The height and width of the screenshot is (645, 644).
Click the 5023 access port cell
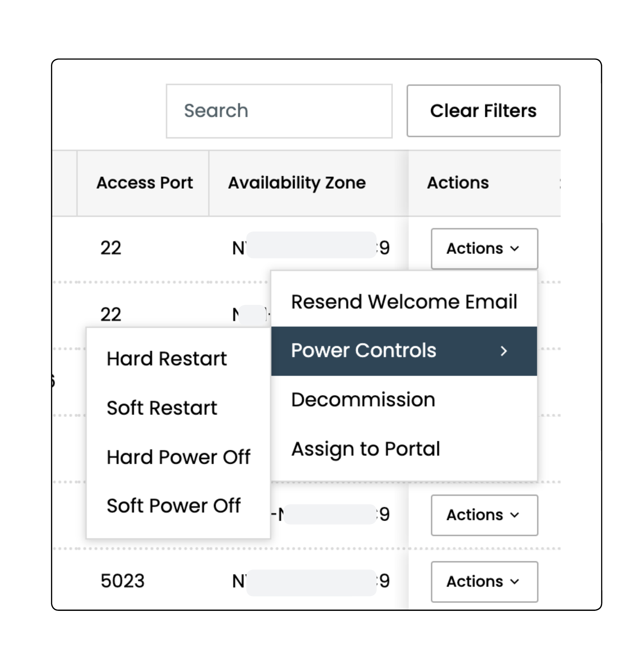tap(123, 581)
